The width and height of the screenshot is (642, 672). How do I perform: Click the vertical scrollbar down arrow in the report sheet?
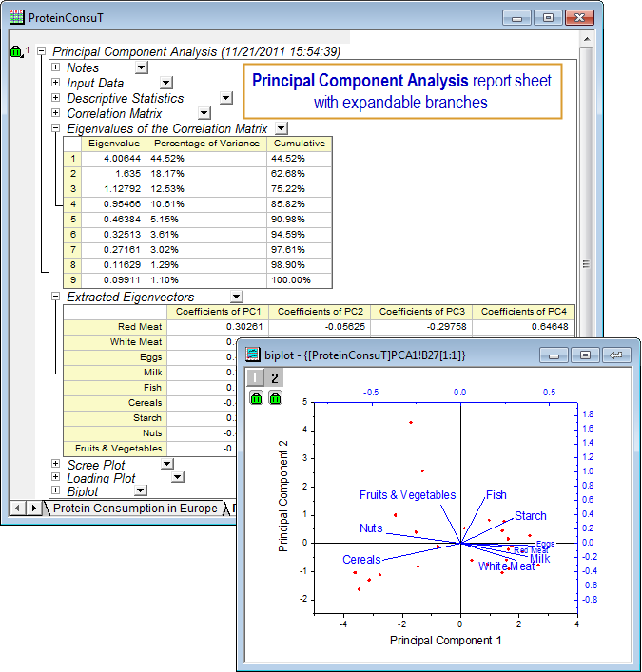[587, 494]
